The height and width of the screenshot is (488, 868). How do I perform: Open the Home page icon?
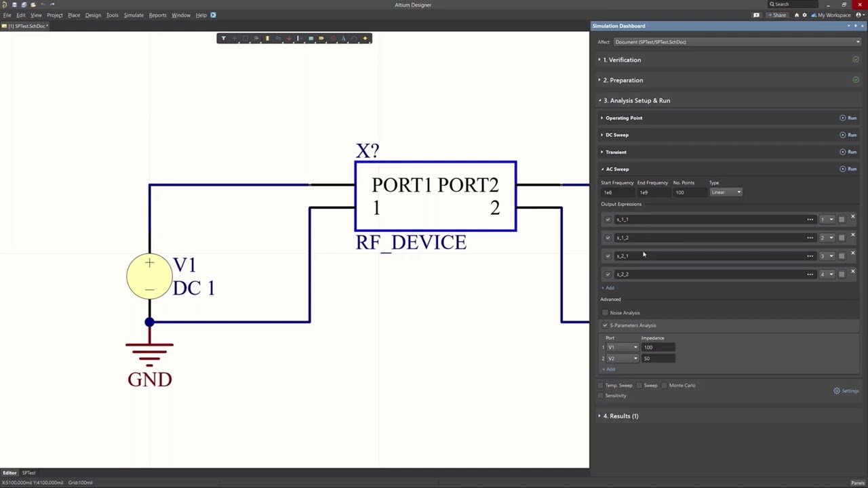click(x=797, y=15)
